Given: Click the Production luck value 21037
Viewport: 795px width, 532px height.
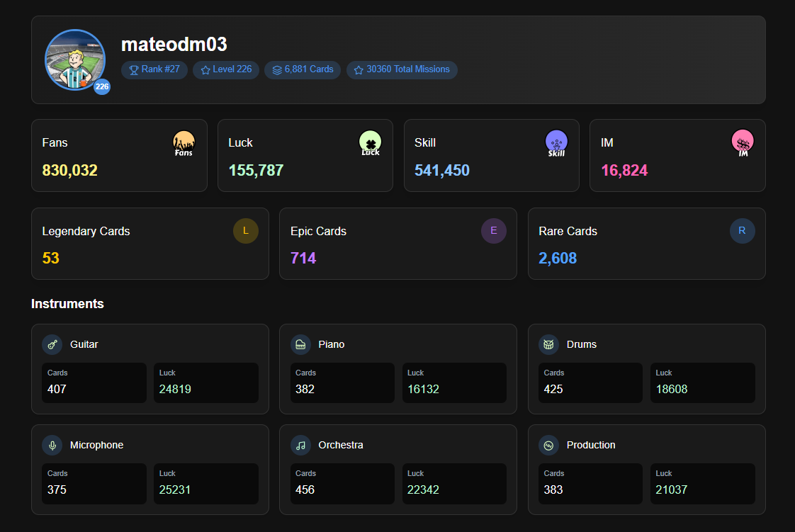Looking at the screenshot, I should (x=672, y=490).
